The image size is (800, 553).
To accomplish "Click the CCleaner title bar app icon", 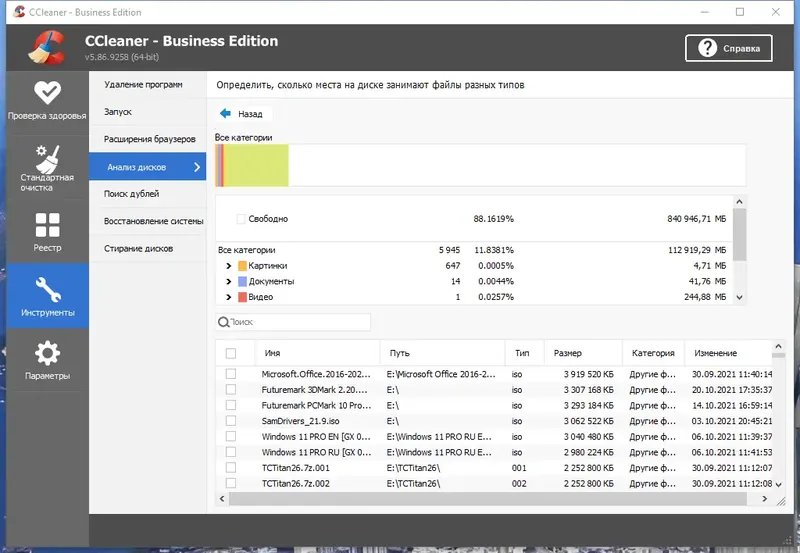I will 19,12.
